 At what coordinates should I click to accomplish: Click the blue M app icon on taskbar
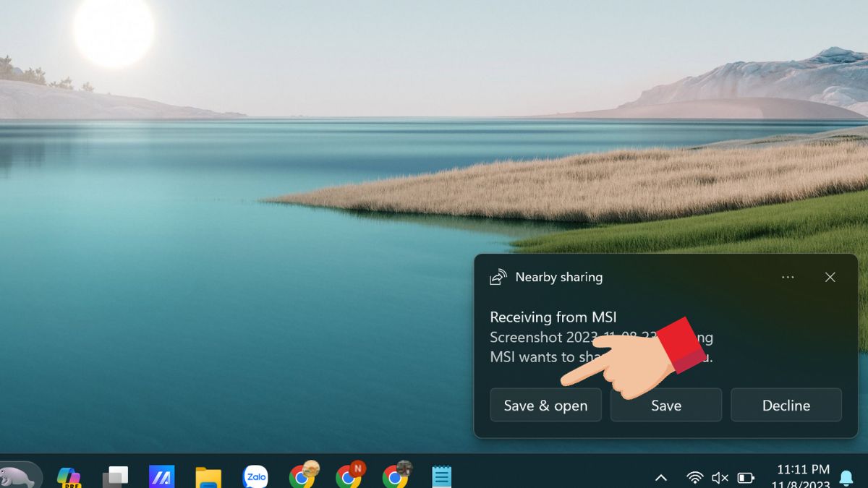click(x=161, y=477)
